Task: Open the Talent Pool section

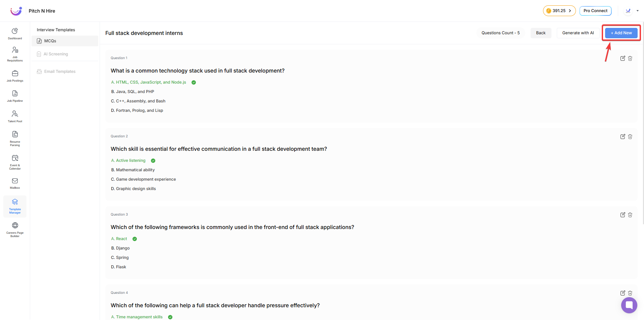Action: pos(15,116)
